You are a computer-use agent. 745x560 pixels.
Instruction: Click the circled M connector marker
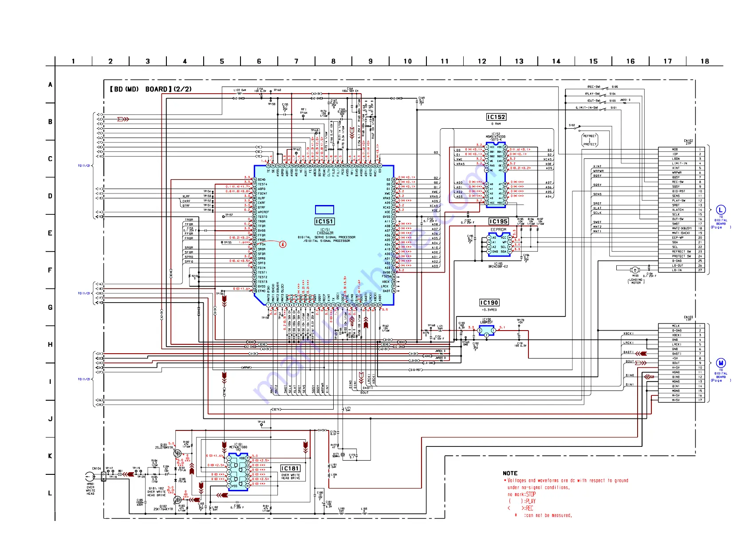[x=721, y=363]
